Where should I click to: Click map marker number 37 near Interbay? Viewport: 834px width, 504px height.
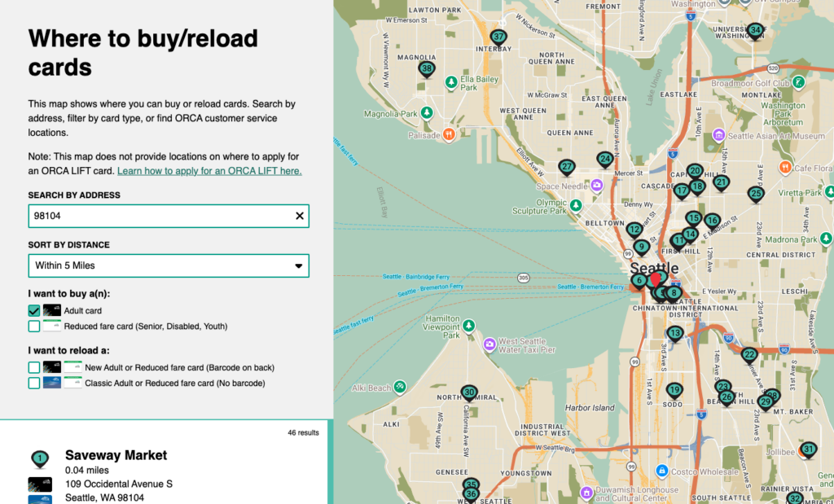tap(499, 37)
